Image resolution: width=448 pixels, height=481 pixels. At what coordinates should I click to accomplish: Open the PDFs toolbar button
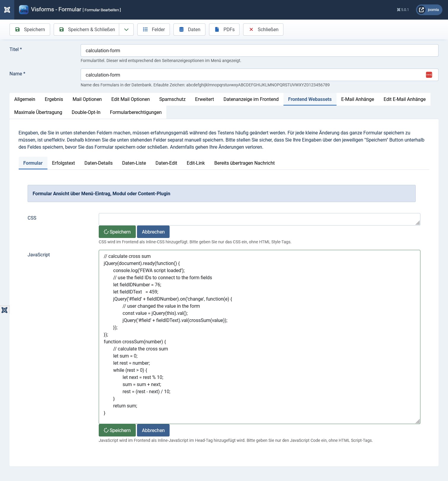(x=224, y=30)
